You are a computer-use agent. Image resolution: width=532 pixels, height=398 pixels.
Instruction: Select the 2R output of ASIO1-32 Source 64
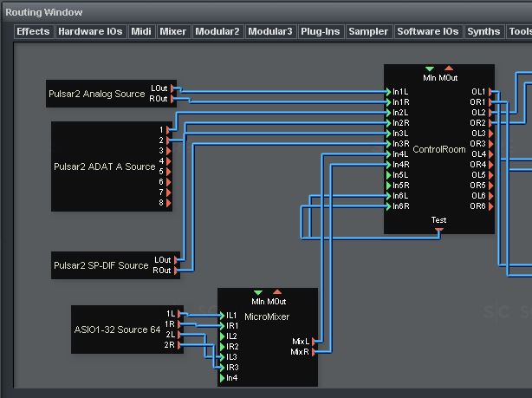179,345
